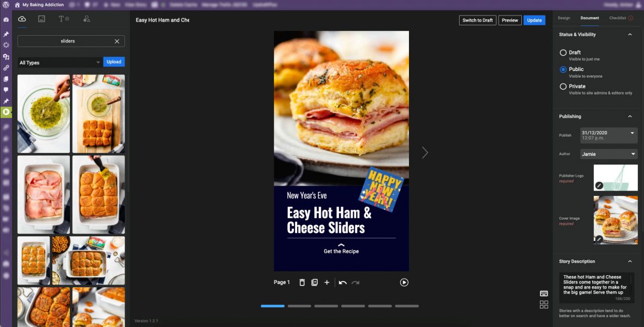Viewport: 644px width, 327px height.
Task: Collapse the Status & Visibility section
Action: click(x=631, y=34)
